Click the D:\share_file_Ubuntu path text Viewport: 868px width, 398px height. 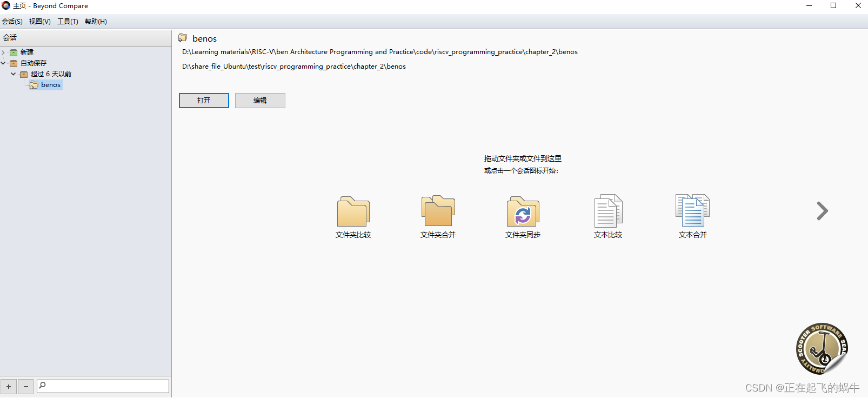[294, 67]
